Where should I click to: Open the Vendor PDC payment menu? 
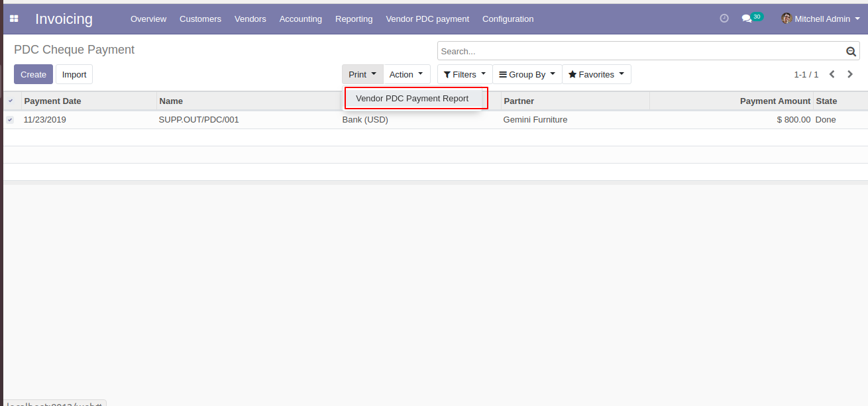(427, 19)
